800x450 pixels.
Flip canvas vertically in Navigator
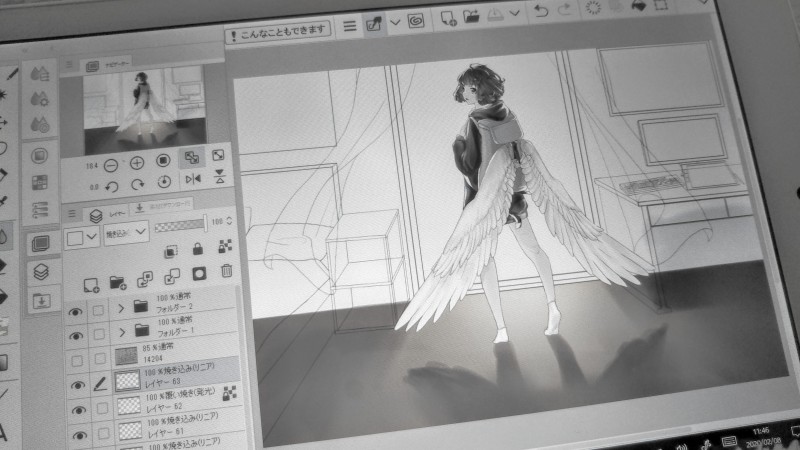pyautogui.click(x=219, y=177)
